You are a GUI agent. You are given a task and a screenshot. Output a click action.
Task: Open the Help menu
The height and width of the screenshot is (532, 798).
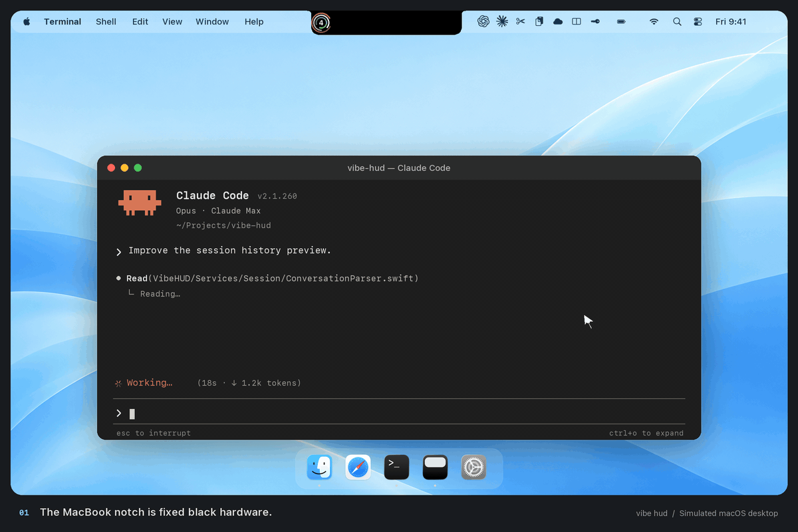[x=254, y=21]
